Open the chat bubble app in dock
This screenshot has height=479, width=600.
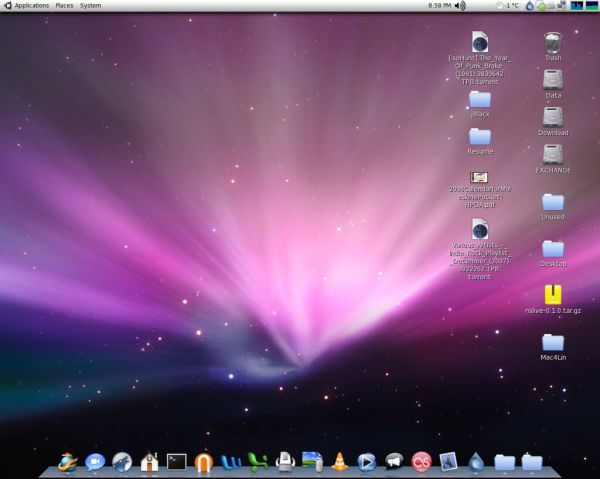(95, 462)
